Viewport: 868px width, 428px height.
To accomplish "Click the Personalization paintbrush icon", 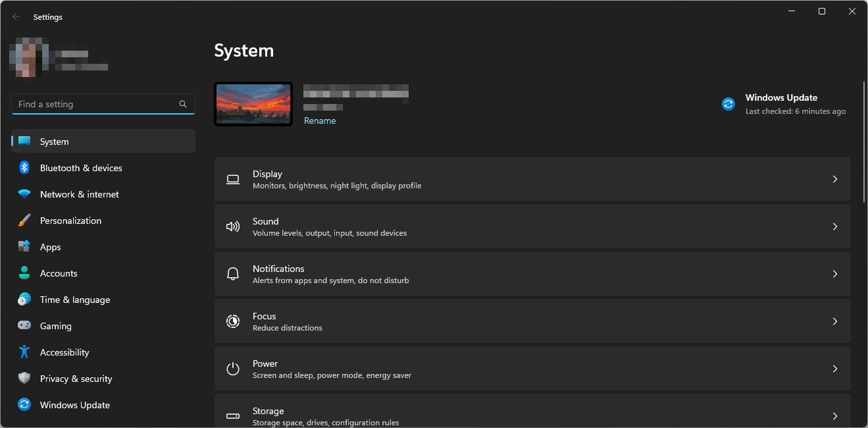I will [x=24, y=221].
